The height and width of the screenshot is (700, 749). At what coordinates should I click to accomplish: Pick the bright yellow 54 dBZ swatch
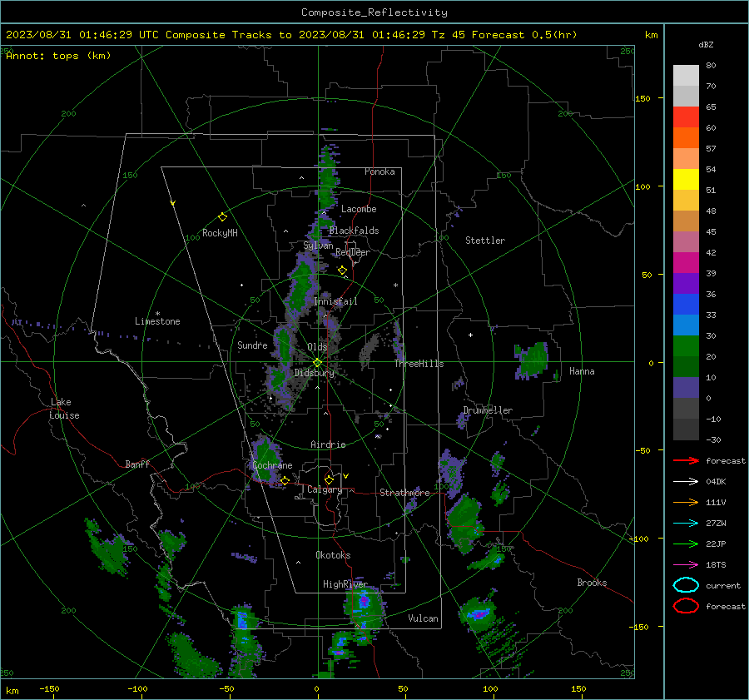coord(686,180)
